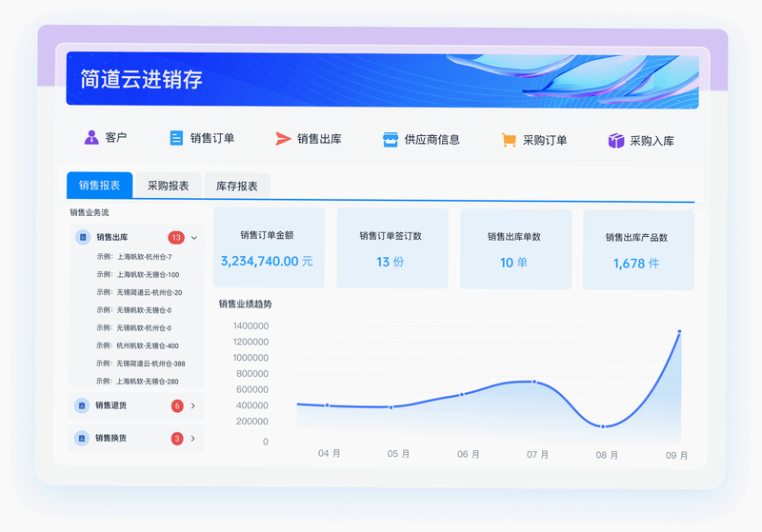This screenshot has width=762, height=532.
Task: Click the 04 月 chart data point
Action: point(327,404)
